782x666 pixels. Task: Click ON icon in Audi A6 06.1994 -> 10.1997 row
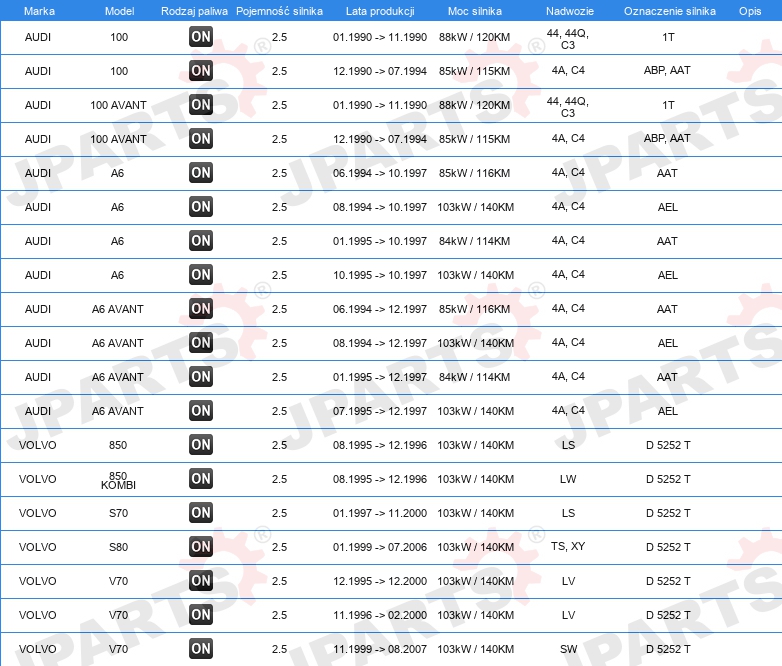(201, 173)
